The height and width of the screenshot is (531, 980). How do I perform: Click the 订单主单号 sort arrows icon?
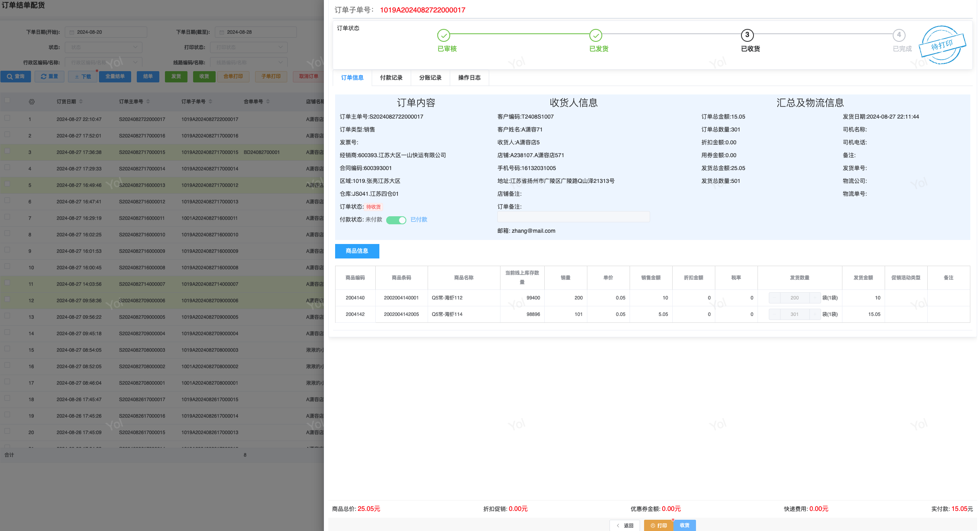[x=148, y=102]
